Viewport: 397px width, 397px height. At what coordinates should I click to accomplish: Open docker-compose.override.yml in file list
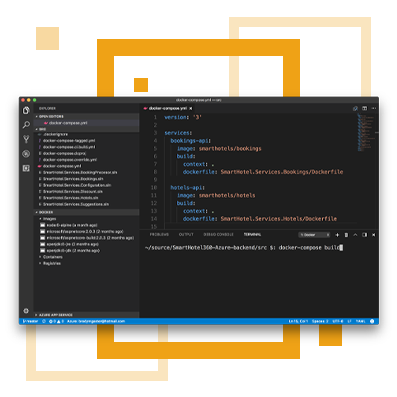pyautogui.click(x=70, y=160)
